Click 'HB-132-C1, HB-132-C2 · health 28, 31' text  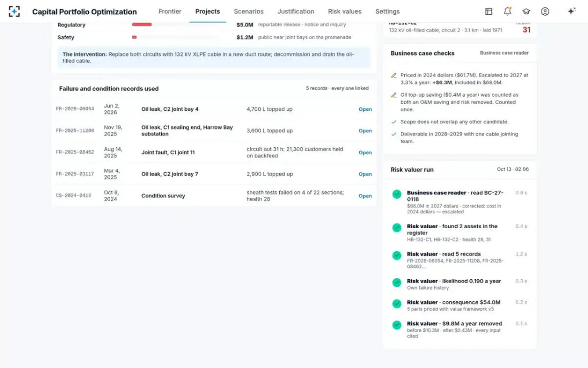click(x=449, y=239)
